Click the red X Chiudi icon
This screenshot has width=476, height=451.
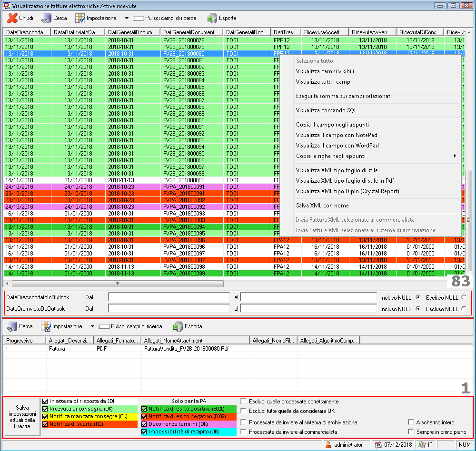tap(12, 18)
